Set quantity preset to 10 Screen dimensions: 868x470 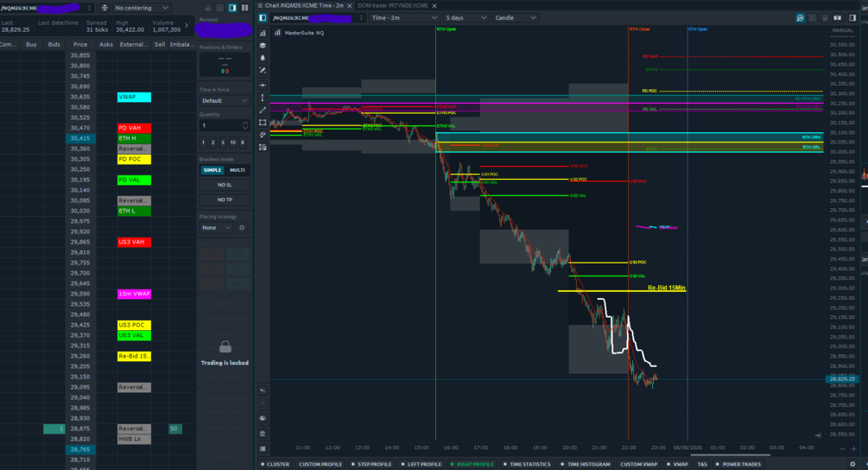[233, 143]
